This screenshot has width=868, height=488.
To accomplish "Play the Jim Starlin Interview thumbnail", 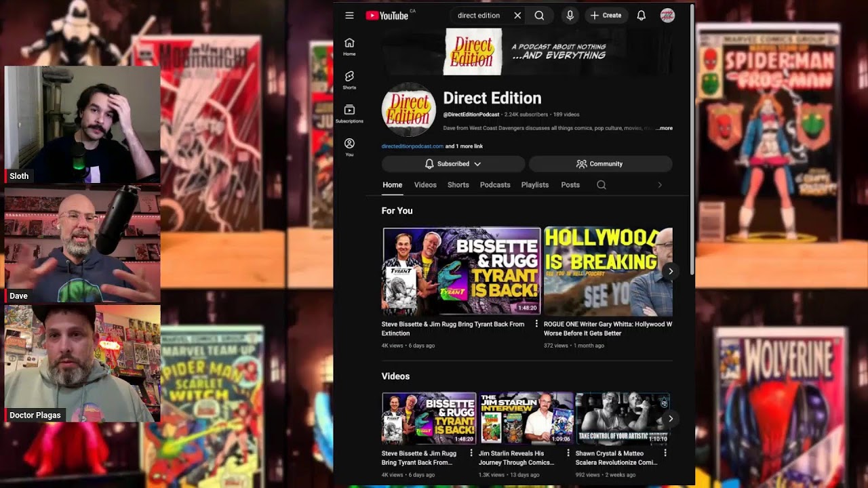I will click(x=526, y=418).
